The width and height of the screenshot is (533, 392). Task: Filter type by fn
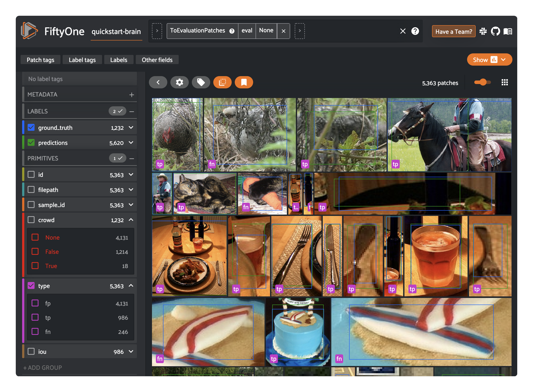[35, 331]
